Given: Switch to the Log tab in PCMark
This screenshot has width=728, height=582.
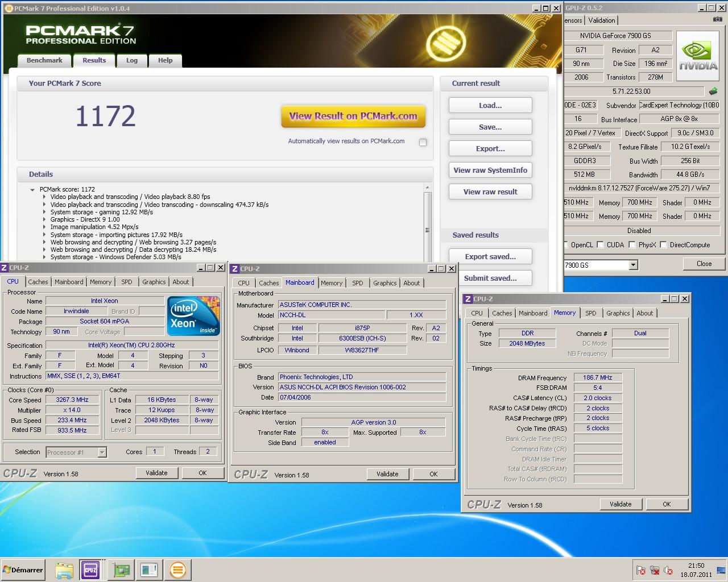Looking at the screenshot, I should (132, 60).
